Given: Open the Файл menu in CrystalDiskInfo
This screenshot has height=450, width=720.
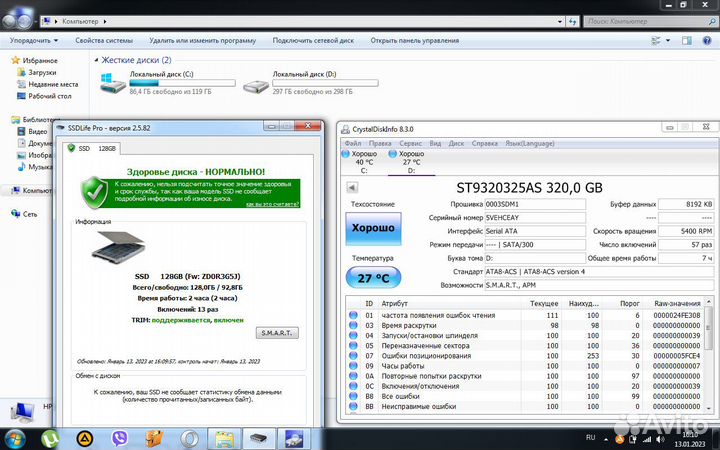Looking at the screenshot, I should coord(353,143).
